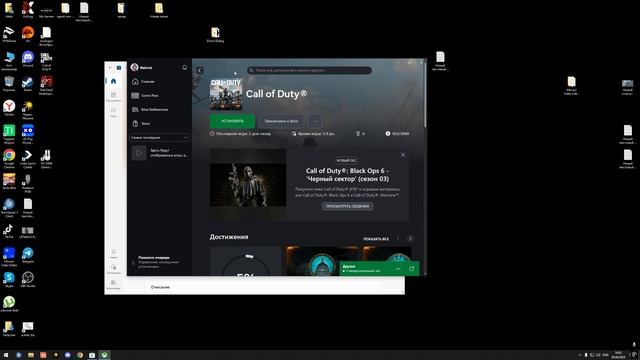Select the Discord desktop shortcut

(28, 59)
